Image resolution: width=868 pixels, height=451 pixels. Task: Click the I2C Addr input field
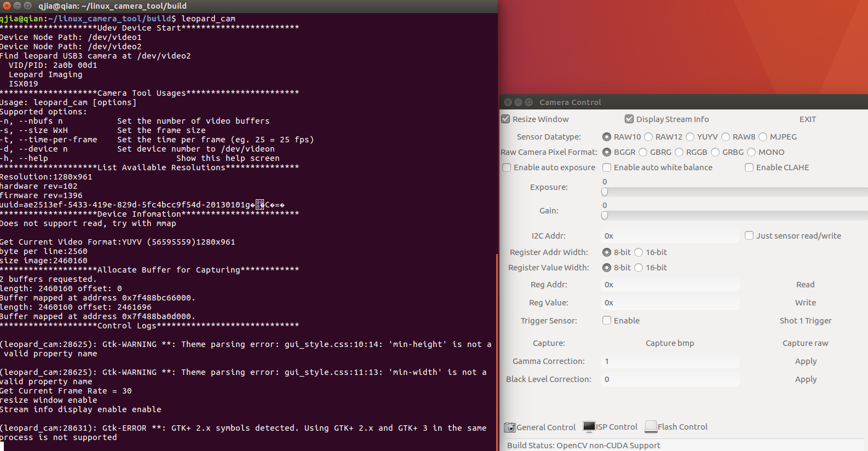click(x=670, y=236)
